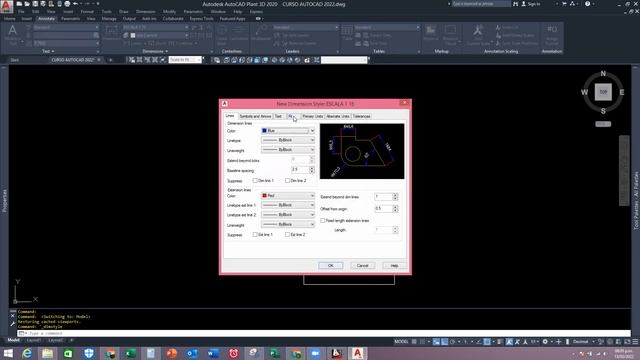This screenshot has width=640, height=360.
Task: Open the Tolerances tab
Action: tap(362, 116)
